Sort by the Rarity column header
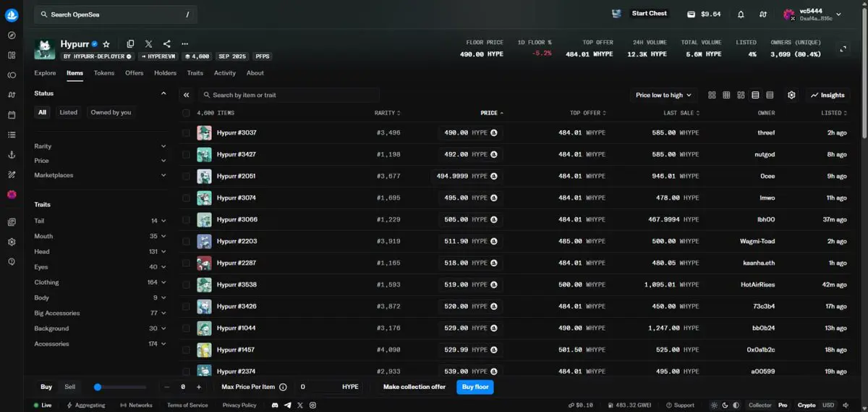 387,113
